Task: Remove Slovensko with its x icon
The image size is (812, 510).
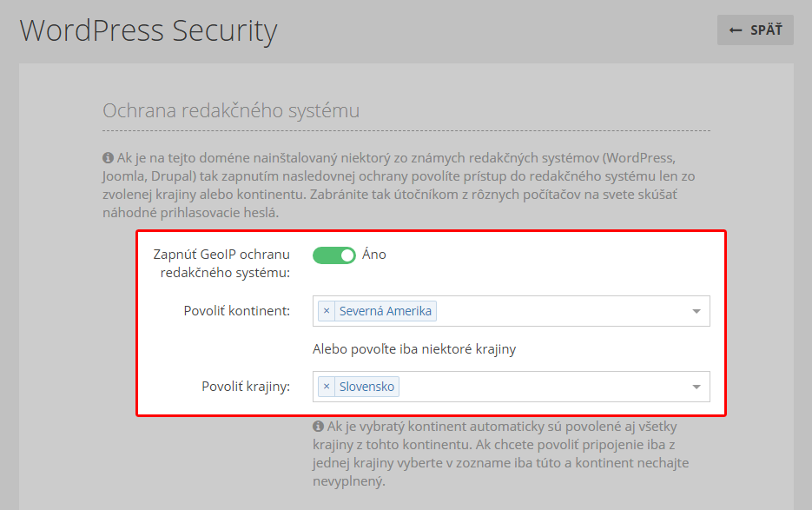Action: coord(327,387)
